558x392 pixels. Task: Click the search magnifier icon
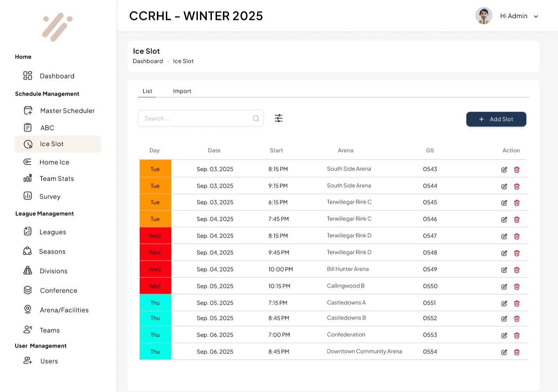pyautogui.click(x=256, y=119)
